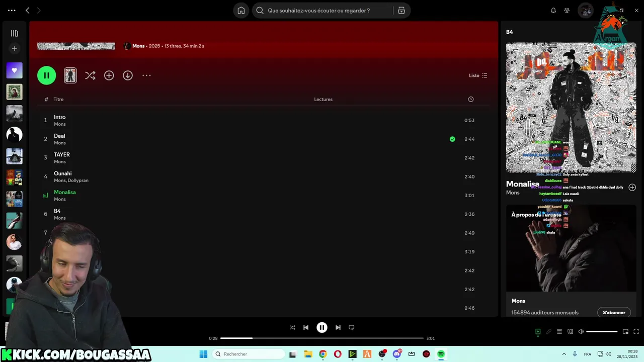This screenshot has width=644, height=362.
Task: Open the Spotify three-dot menu
Action: click(12, 10)
